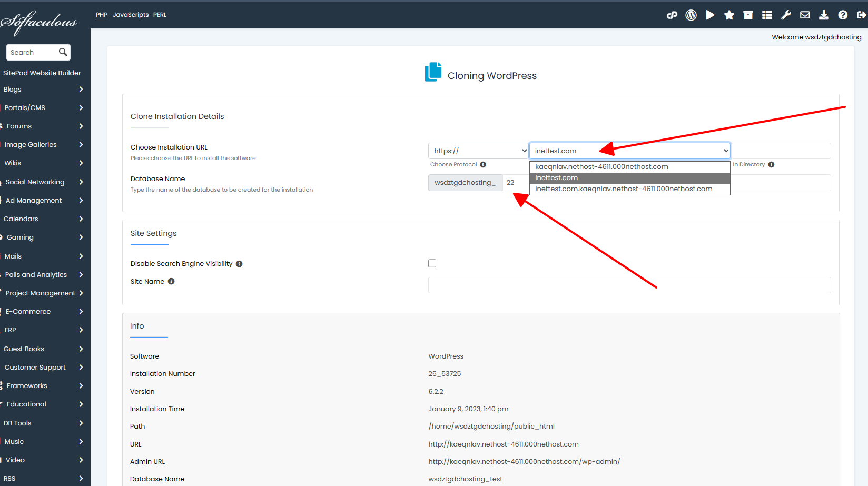Select inettest.com.kaeqnlav.nethost-4611.000nethost.com option
This screenshot has height=486, width=868.
pos(630,189)
